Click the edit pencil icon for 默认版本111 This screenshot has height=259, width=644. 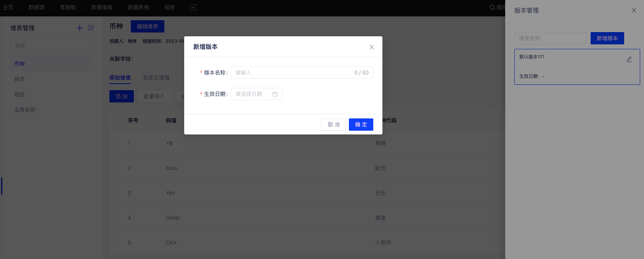tap(629, 59)
